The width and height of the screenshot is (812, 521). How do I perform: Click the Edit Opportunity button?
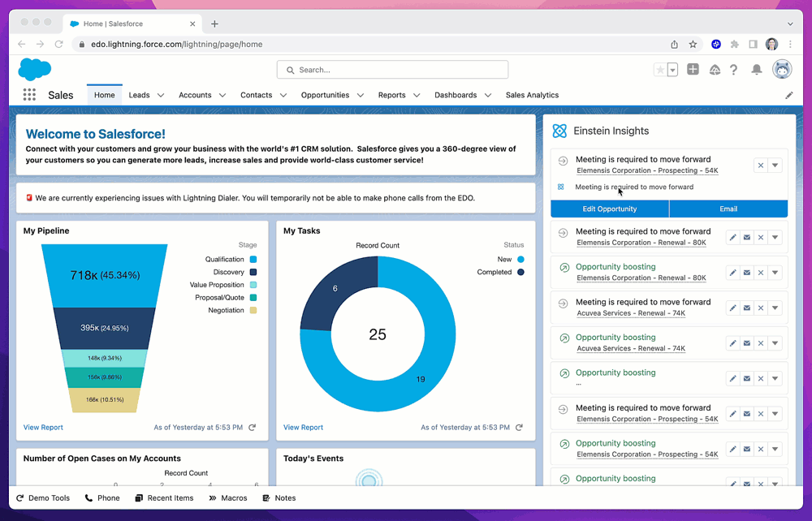coord(610,209)
